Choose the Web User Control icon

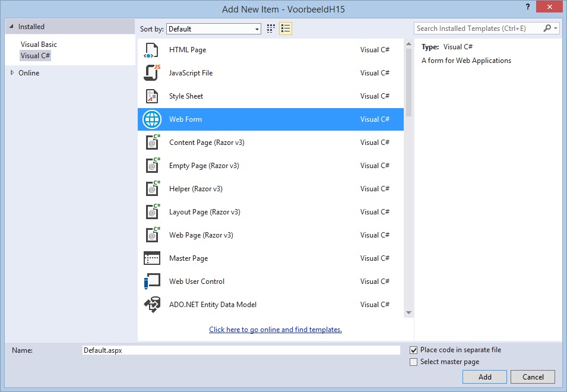pyautogui.click(x=152, y=282)
